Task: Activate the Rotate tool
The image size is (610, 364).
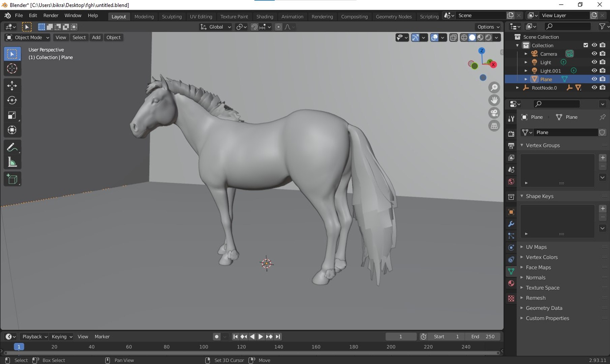Action: coord(12,100)
